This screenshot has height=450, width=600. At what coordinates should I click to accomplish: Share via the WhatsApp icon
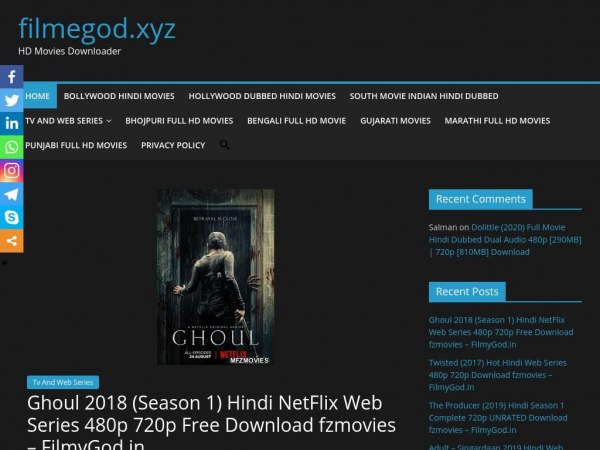[x=11, y=147]
